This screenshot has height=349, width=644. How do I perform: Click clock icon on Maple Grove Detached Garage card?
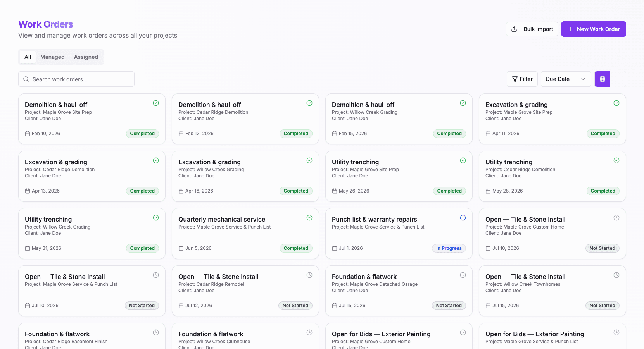pos(463,275)
